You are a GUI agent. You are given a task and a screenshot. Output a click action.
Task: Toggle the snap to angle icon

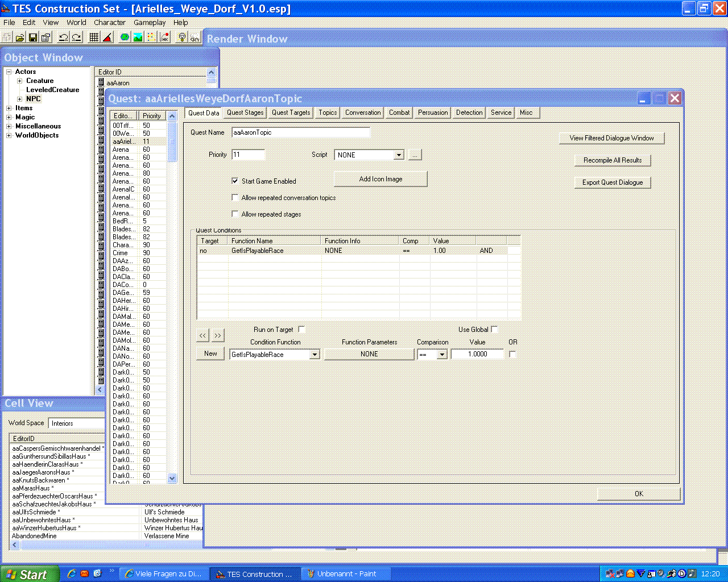107,38
